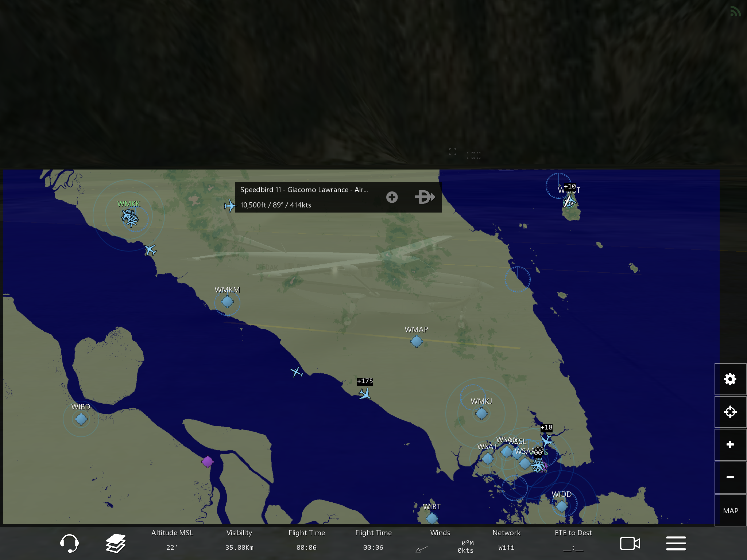Screen dimensions: 747x560
Task: Select WMKM airport marker
Action: point(227,302)
